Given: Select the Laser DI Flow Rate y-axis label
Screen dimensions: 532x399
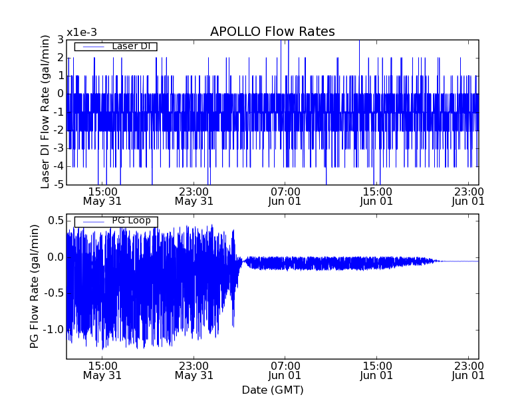Looking at the screenshot, I should click(45, 112).
